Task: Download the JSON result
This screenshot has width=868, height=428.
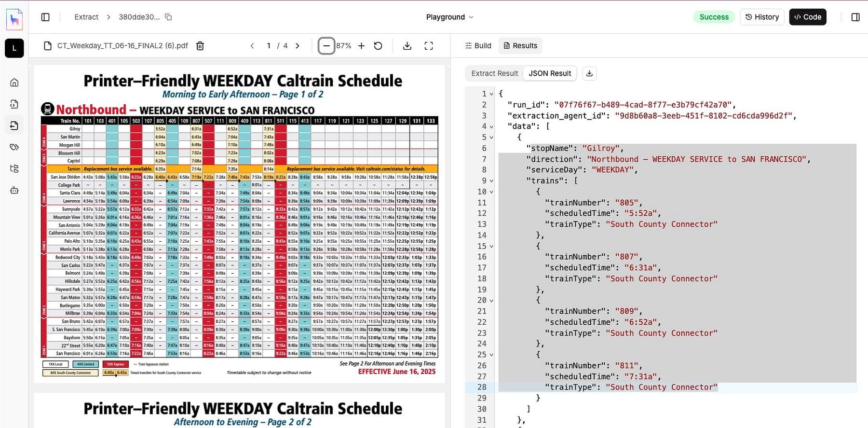Action: (589, 73)
